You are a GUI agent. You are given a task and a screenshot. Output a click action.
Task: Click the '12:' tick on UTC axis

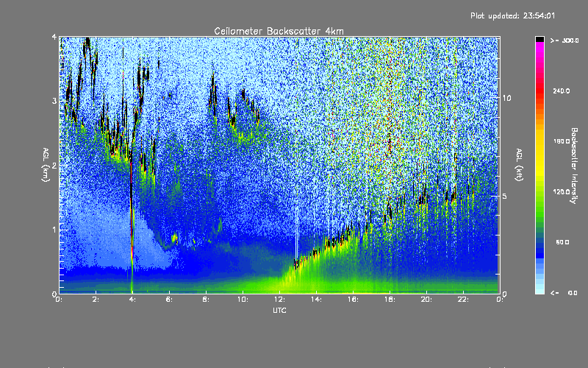[x=279, y=300]
